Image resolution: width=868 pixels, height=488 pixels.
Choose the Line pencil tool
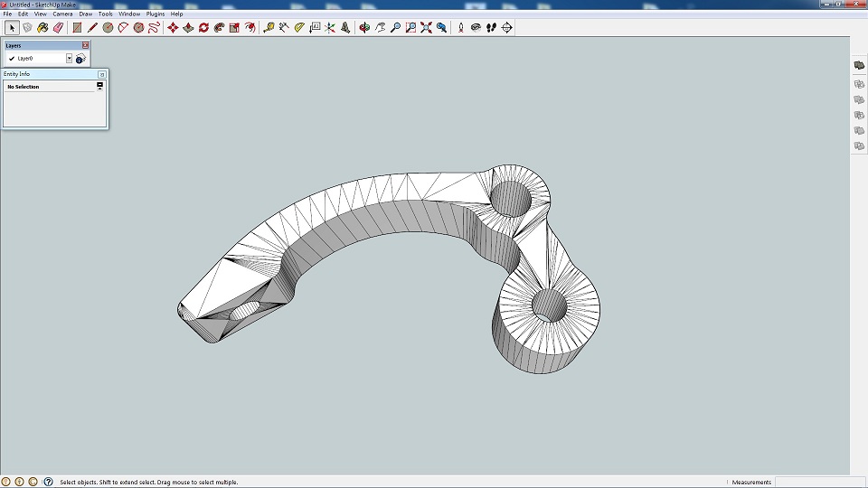pyautogui.click(x=92, y=28)
